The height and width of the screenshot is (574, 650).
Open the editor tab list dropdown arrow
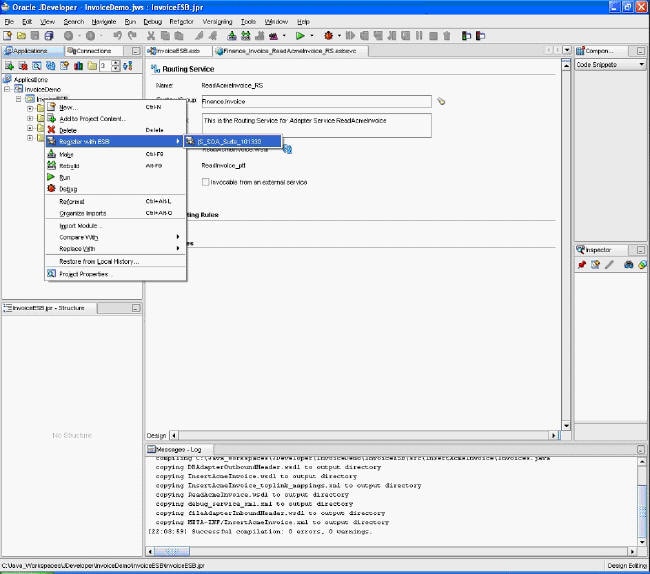[x=567, y=50]
